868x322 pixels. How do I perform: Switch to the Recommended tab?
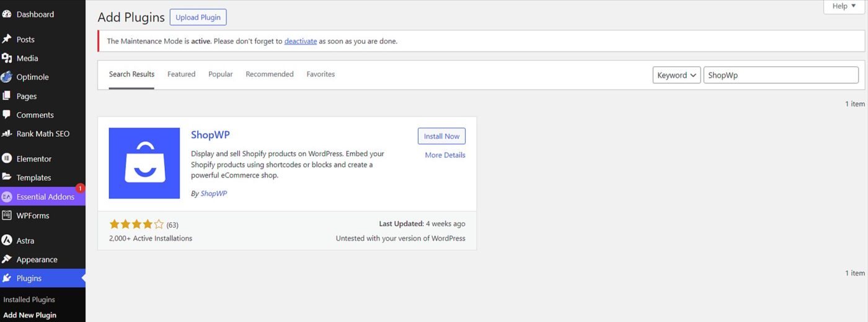(x=270, y=74)
